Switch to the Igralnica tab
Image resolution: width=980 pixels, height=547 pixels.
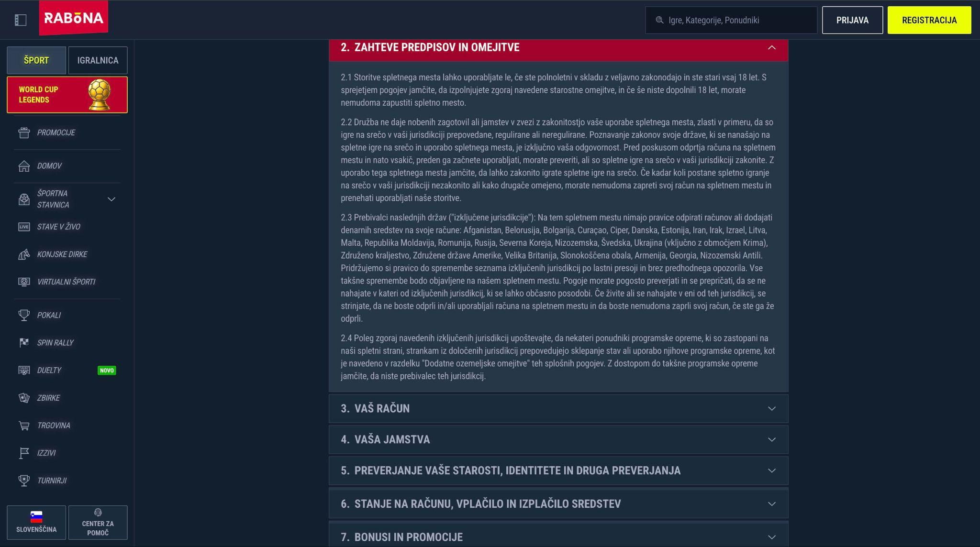pyautogui.click(x=98, y=60)
